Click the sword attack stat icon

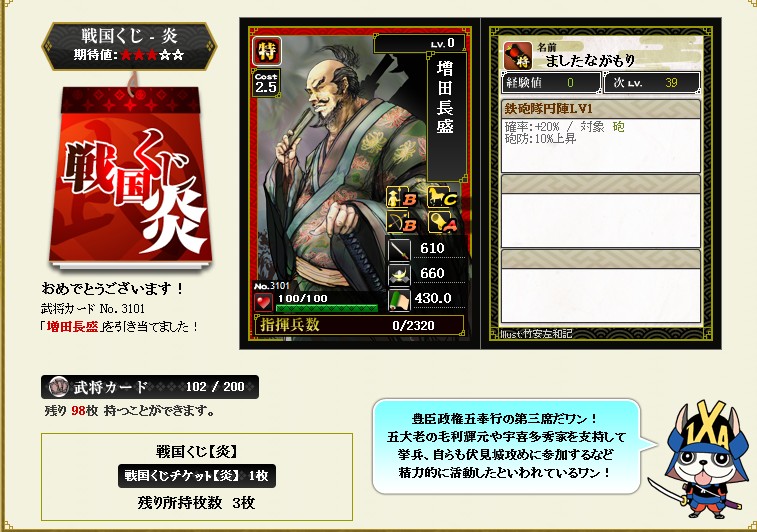point(399,250)
